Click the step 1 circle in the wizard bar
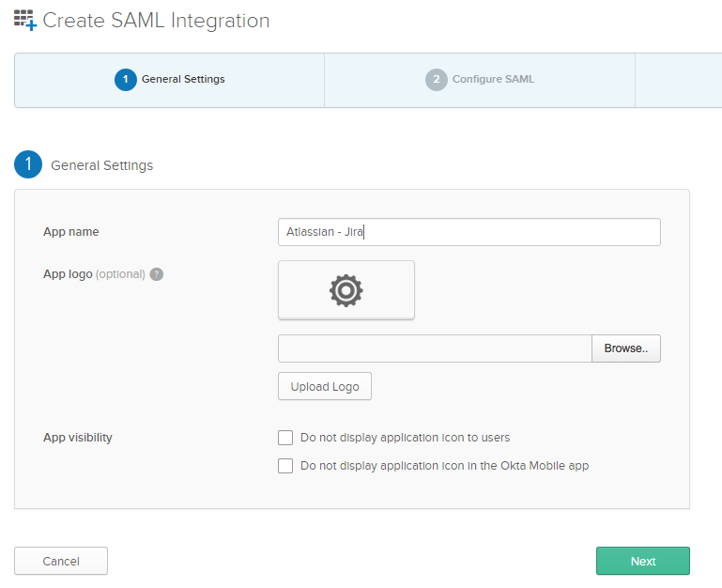Image resolution: width=722 pixels, height=588 pixels. pos(126,80)
